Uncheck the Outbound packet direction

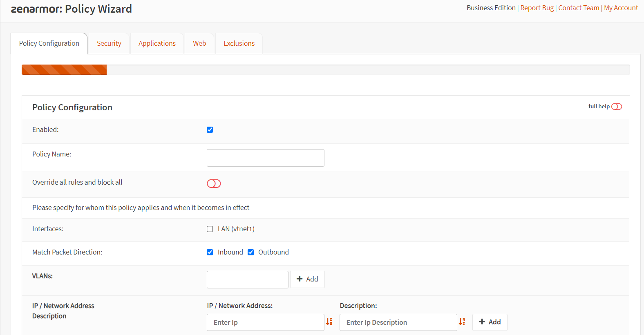coord(250,252)
